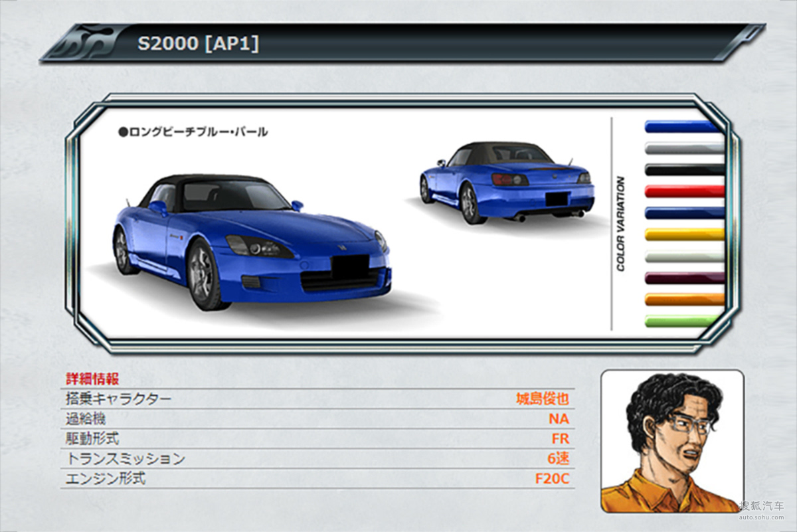The image size is (797, 532).
Task: Pick the dark maroon color swatch
Action: (683, 278)
